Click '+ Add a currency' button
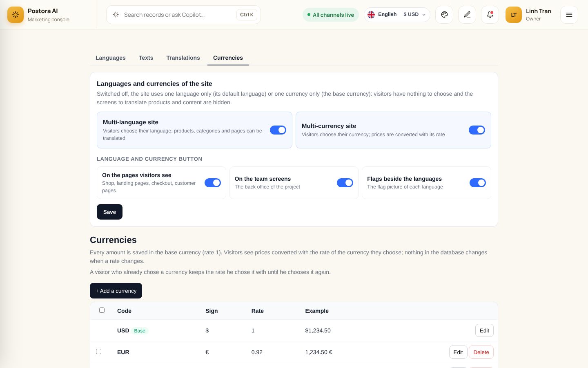Image resolution: width=588 pixels, height=368 pixels. (x=116, y=291)
